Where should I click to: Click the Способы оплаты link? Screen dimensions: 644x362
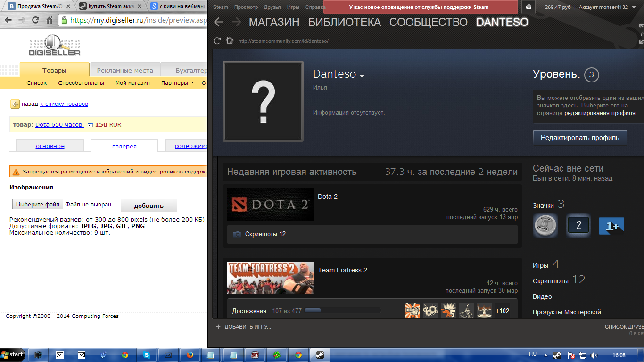81,83
